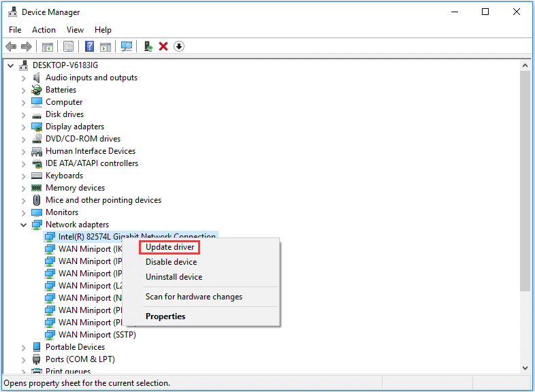Click the red X uninstall device icon
Screen dimensions: 535x392
pos(163,46)
